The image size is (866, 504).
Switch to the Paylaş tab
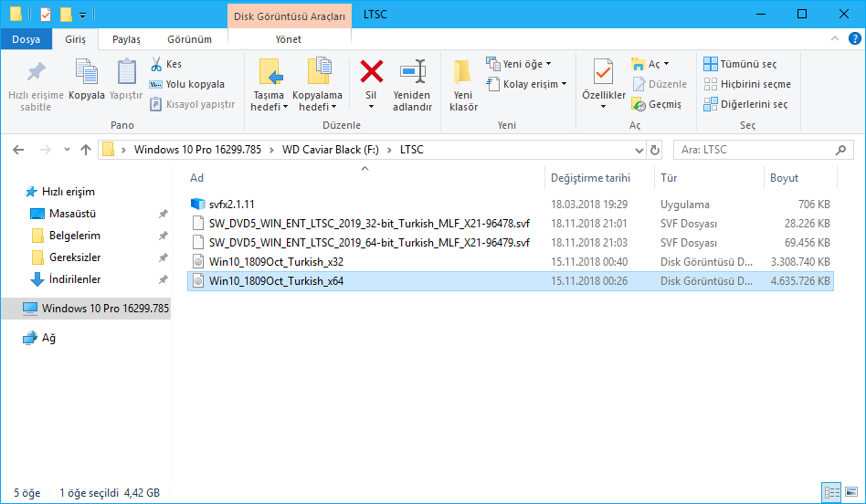click(126, 39)
